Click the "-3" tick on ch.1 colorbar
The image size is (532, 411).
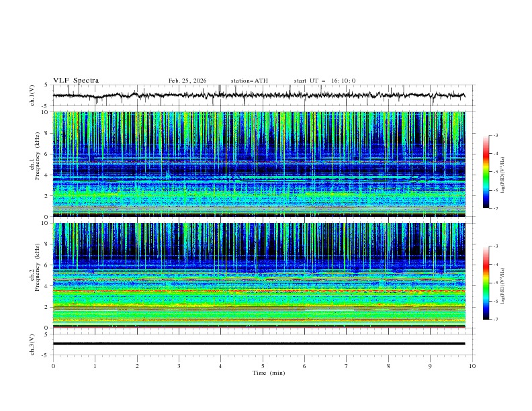495,136
